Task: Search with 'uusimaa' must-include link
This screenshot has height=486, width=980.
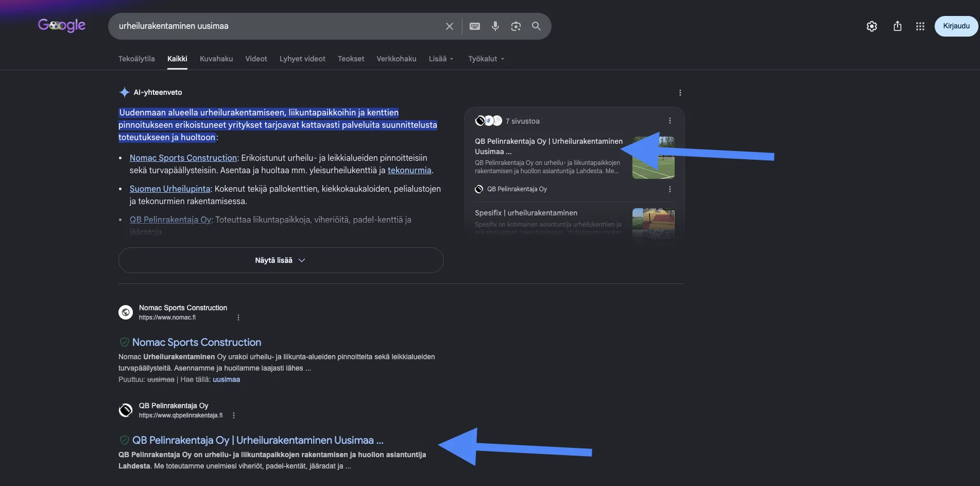Action: [x=227, y=379]
